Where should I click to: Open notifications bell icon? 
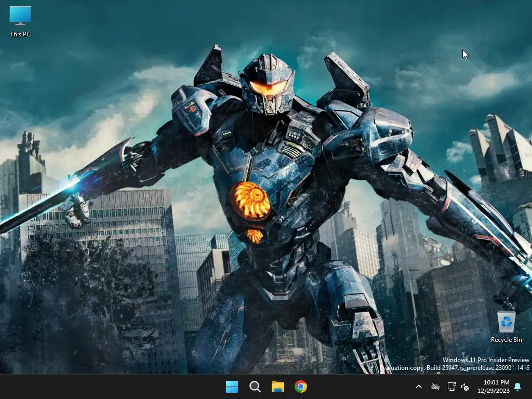pyautogui.click(x=518, y=387)
